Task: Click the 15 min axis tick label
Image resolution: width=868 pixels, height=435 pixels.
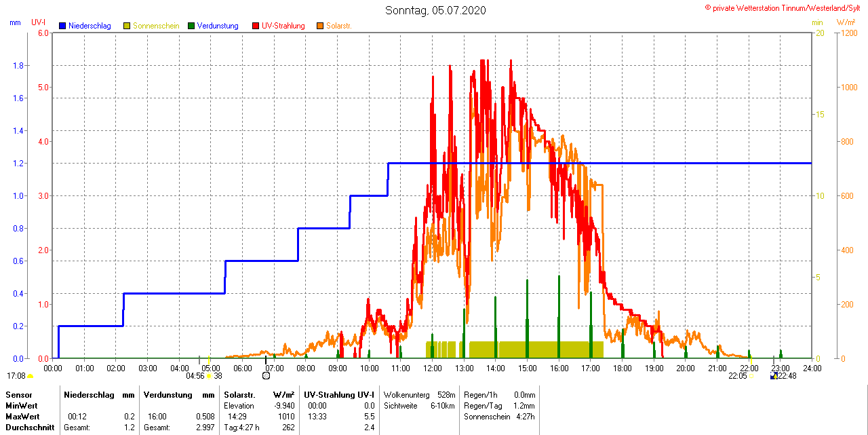Action: tap(819, 114)
